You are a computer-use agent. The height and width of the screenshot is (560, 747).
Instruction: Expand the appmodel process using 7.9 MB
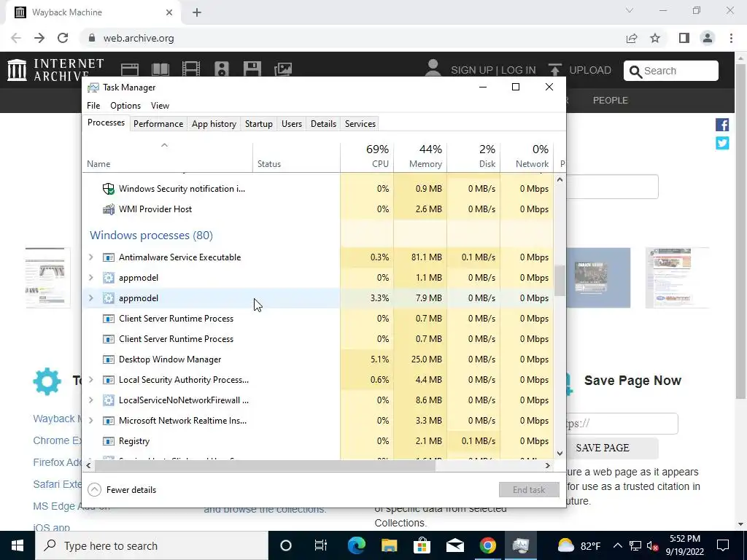pos(91,298)
